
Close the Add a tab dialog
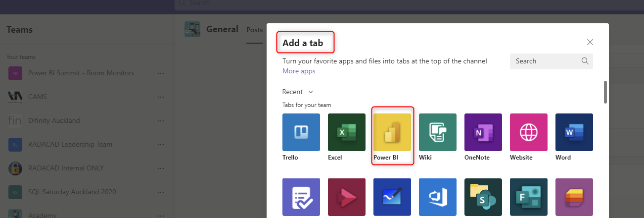pyautogui.click(x=590, y=42)
